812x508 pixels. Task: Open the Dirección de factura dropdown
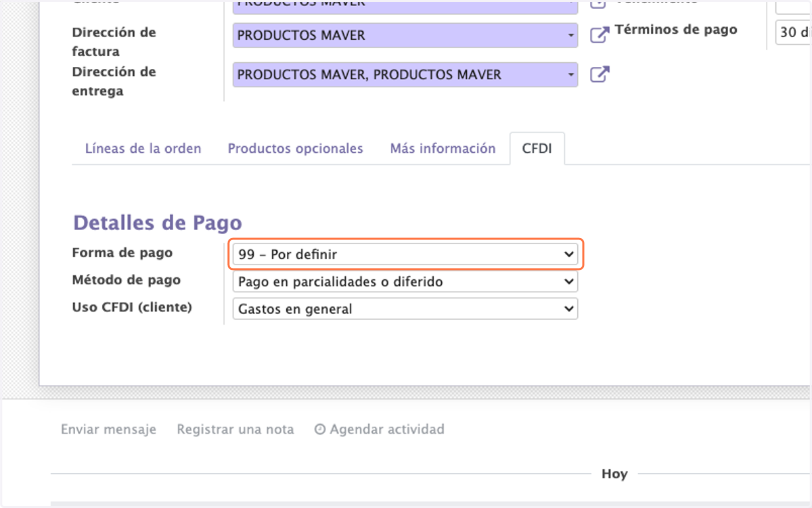[x=405, y=35]
